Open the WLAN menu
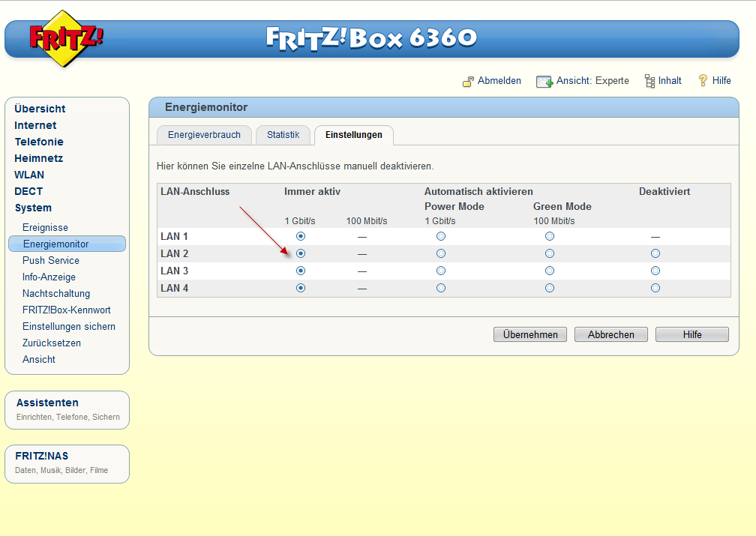Screen dimensions: 756x536 coord(29,175)
